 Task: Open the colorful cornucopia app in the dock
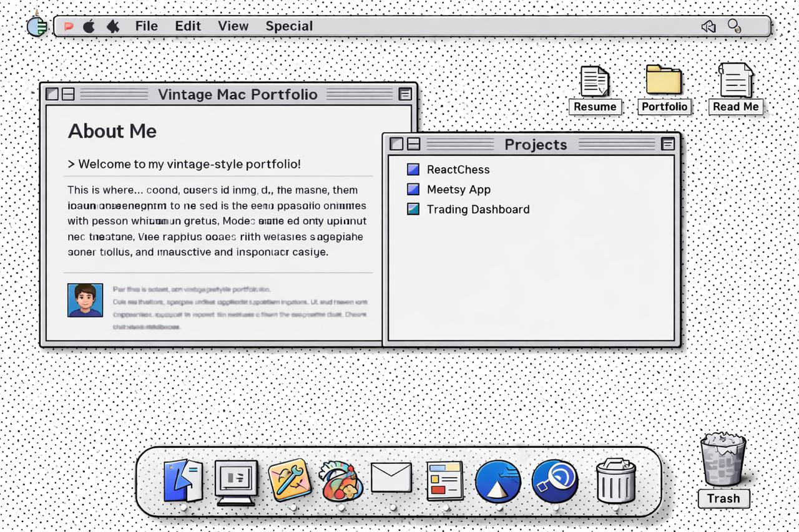click(x=341, y=481)
